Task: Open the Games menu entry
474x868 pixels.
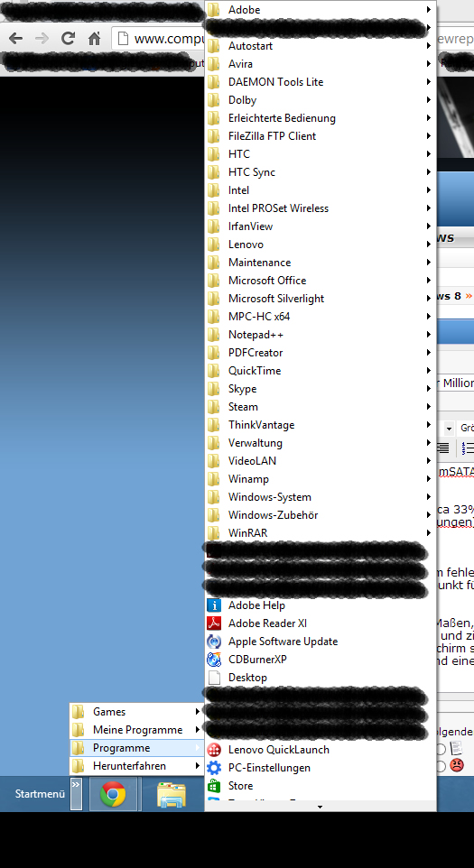Action: pos(136,711)
